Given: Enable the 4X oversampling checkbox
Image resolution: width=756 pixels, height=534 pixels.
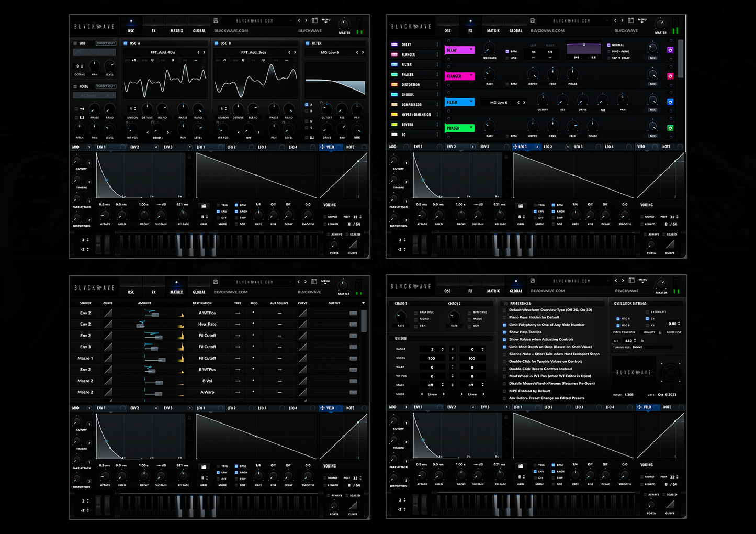Looking at the screenshot, I should point(647,325).
